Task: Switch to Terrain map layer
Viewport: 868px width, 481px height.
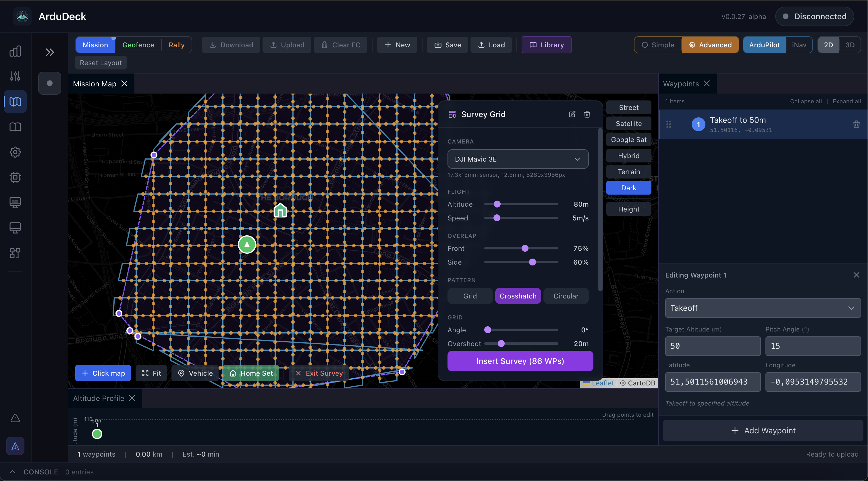Action: click(x=628, y=172)
